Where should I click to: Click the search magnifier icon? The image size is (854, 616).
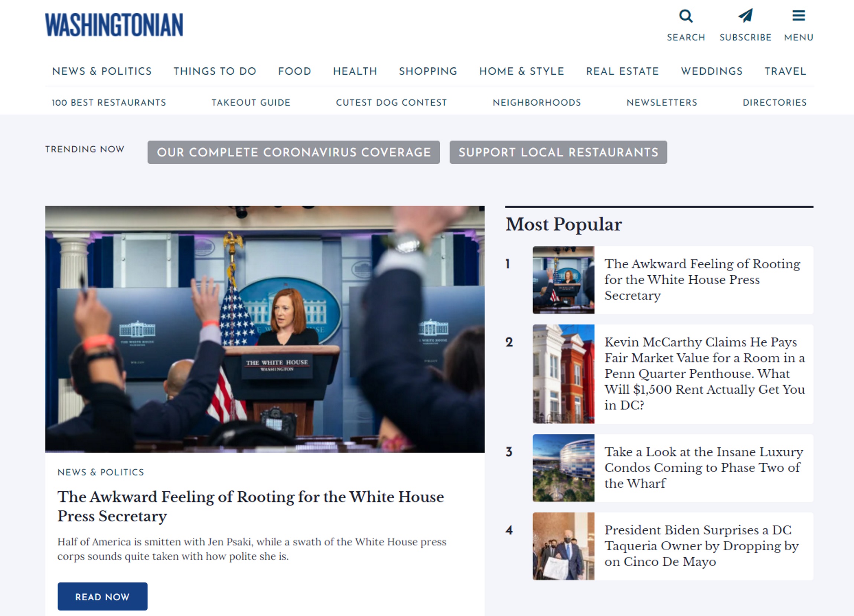coord(686,16)
